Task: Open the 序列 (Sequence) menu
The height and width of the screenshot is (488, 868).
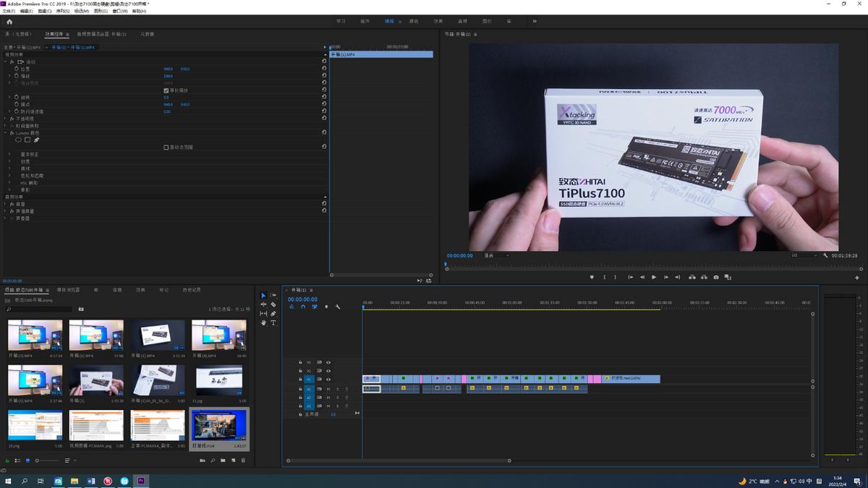Action: point(63,12)
